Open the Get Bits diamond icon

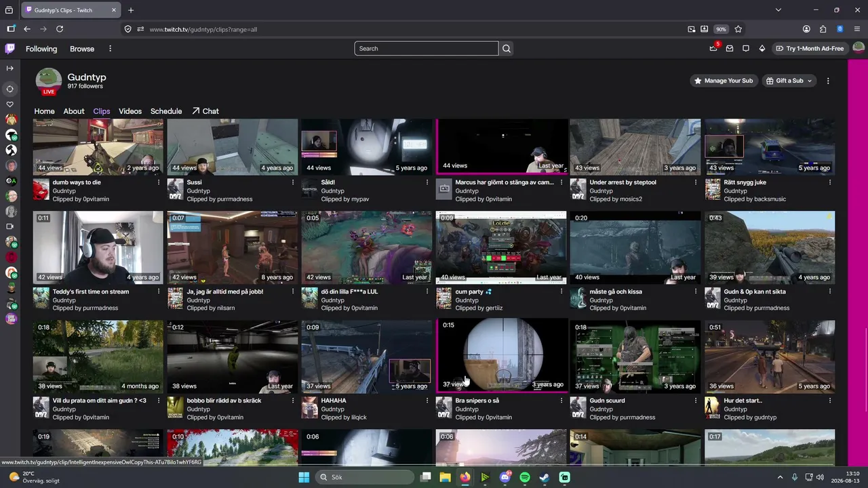[x=762, y=49]
